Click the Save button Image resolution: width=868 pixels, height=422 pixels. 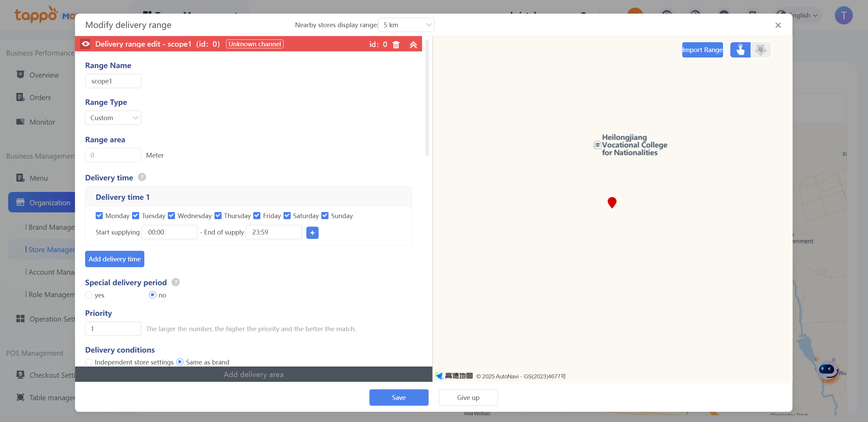399,397
